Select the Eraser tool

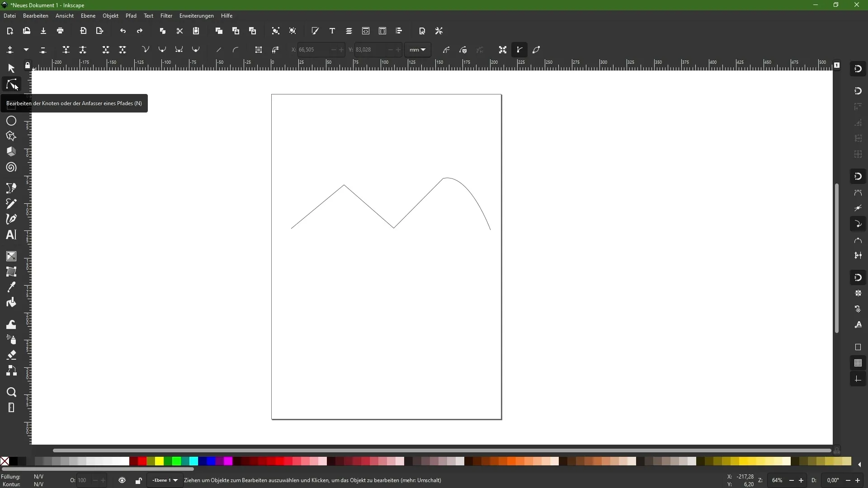[x=11, y=355]
